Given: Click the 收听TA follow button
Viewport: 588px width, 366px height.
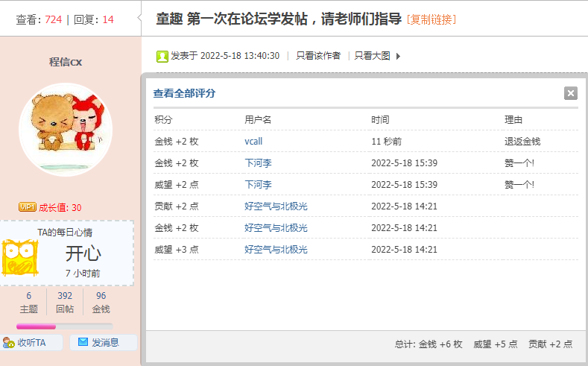Looking at the screenshot, I should pos(25,342).
